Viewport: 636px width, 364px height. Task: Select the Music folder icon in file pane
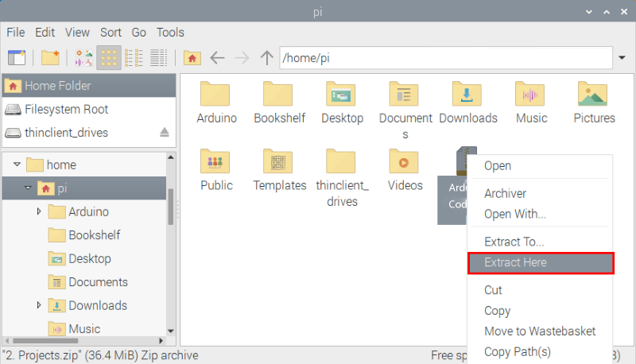tap(530, 94)
